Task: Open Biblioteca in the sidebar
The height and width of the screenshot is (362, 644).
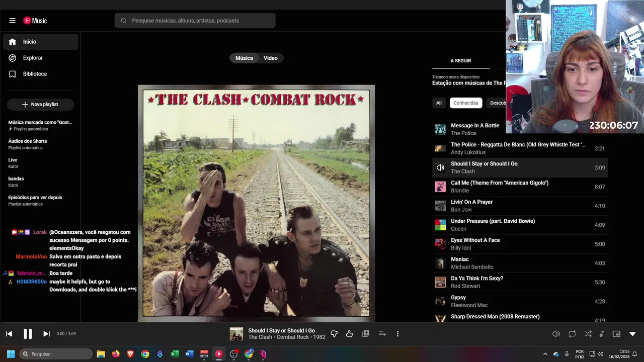Action: tap(40, 74)
